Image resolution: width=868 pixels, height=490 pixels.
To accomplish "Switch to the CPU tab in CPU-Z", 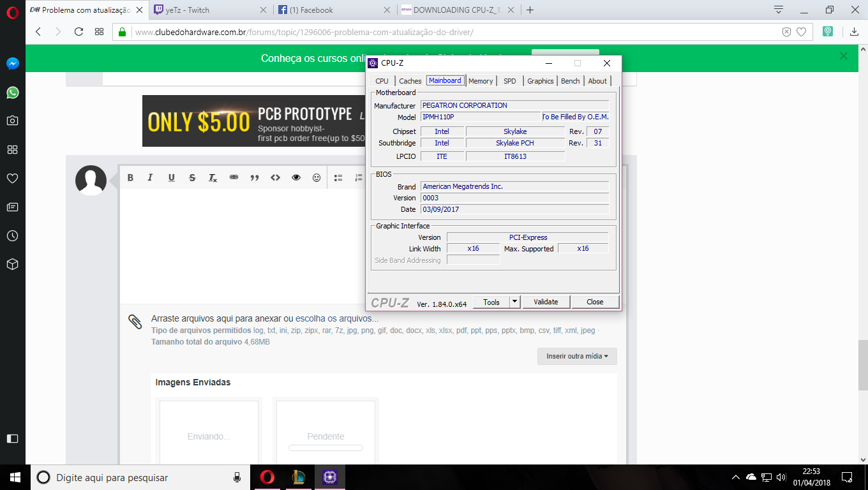I will (x=382, y=81).
